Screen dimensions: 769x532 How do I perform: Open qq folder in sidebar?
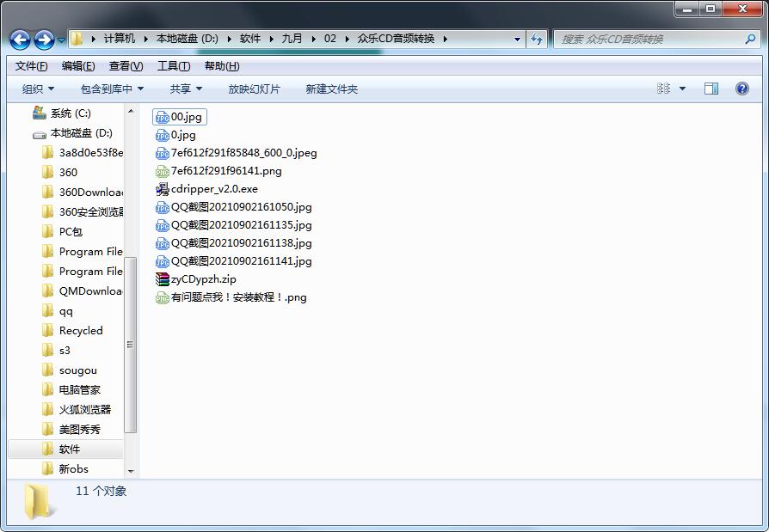pyautogui.click(x=58, y=310)
